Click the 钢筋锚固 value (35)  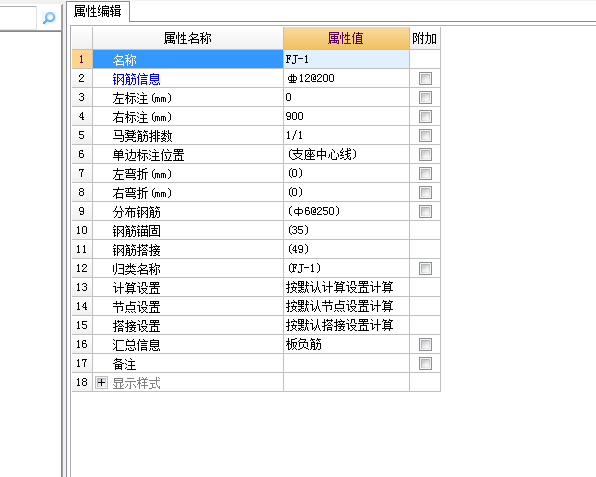pyautogui.click(x=298, y=230)
